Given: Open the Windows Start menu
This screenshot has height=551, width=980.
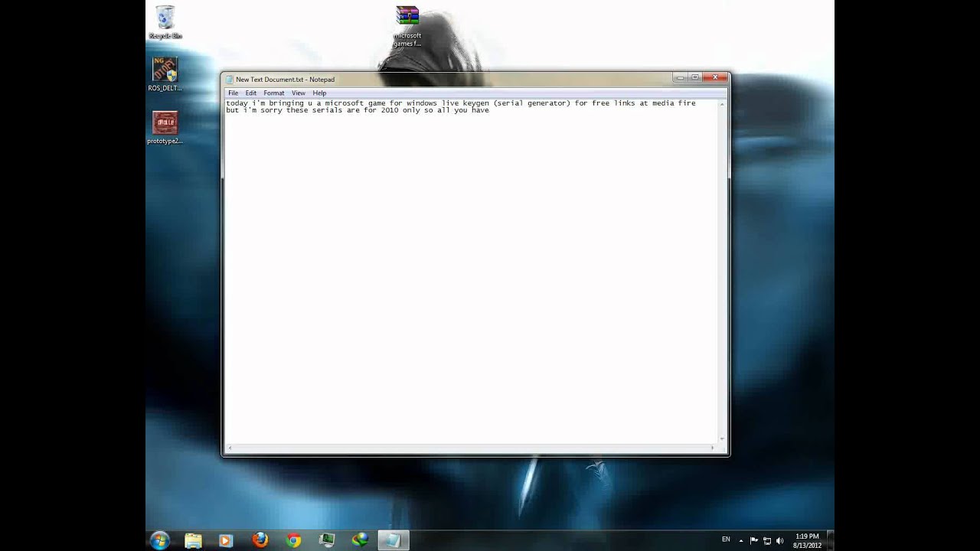Looking at the screenshot, I should click(159, 540).
